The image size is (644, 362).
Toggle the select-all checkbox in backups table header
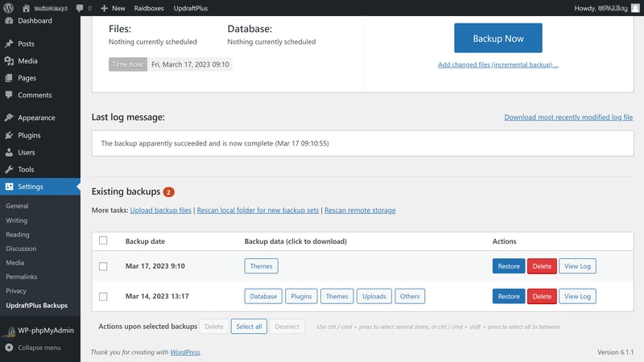(103, 241)
